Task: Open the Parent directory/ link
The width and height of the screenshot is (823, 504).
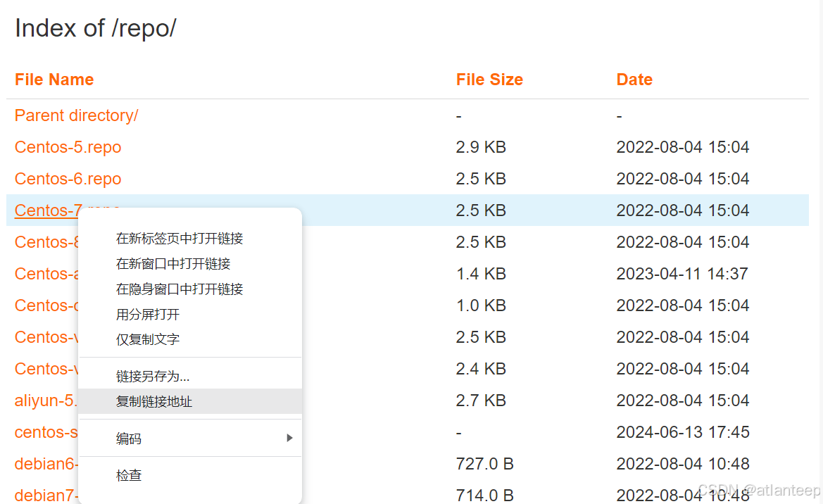Action: 76,115
